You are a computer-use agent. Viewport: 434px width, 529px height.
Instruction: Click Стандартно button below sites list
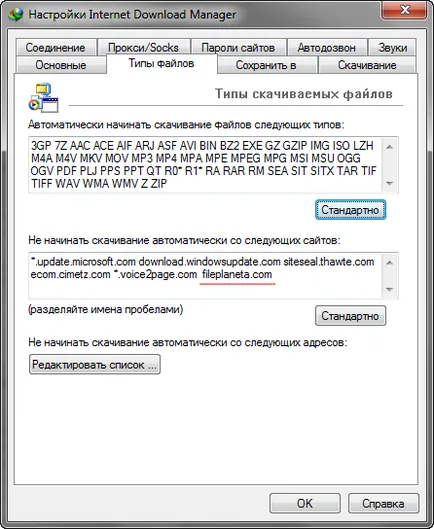[x=350, y=316]
